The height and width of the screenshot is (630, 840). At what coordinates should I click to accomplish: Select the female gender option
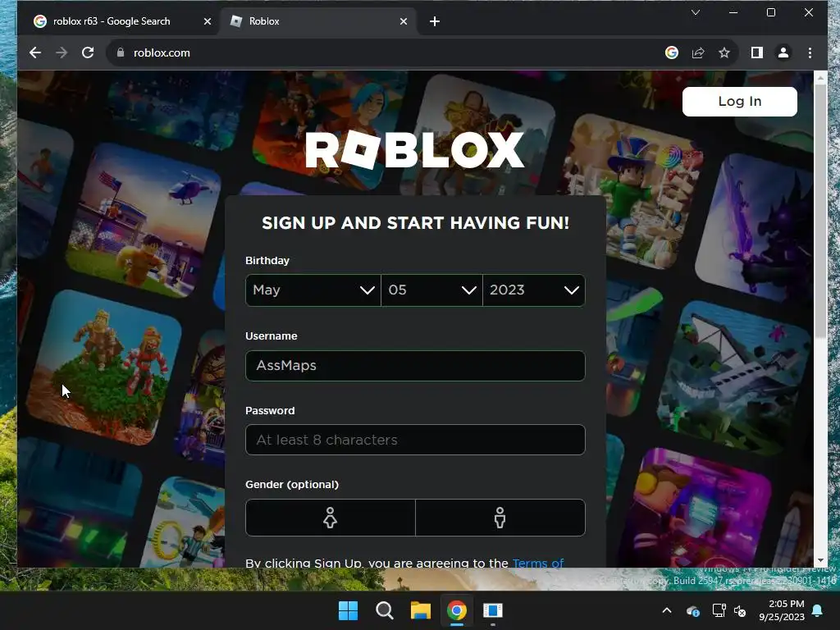click(330, 518)
